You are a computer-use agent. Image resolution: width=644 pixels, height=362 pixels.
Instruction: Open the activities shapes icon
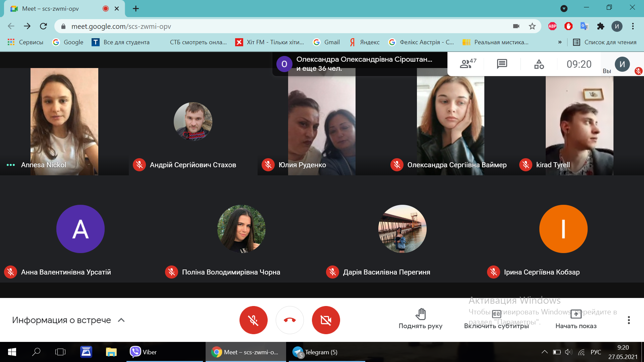click(x=539, y=64)
